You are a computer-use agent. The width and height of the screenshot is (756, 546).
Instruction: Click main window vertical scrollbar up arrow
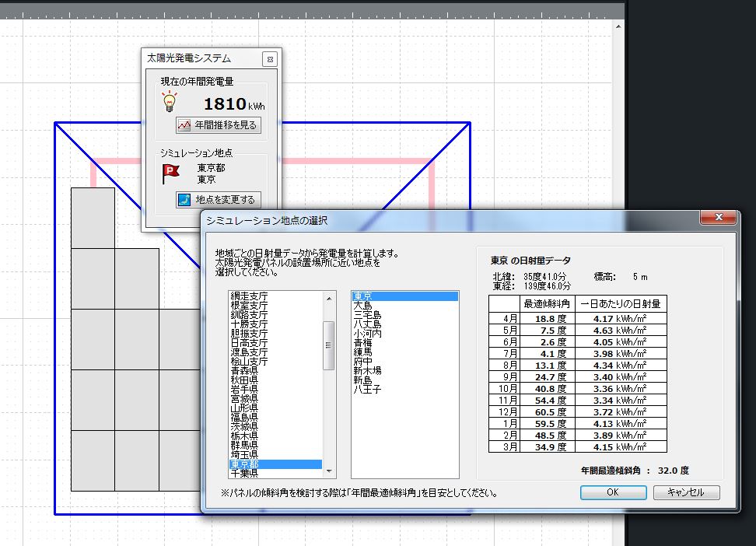[618, 26]
